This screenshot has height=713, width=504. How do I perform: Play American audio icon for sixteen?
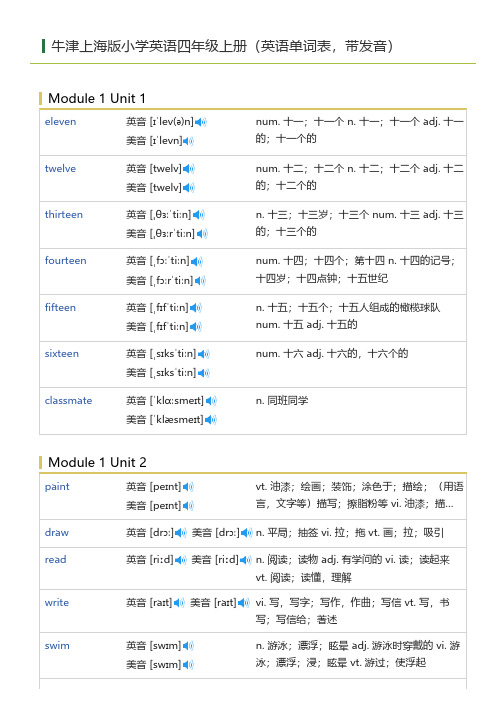point(204,373)
